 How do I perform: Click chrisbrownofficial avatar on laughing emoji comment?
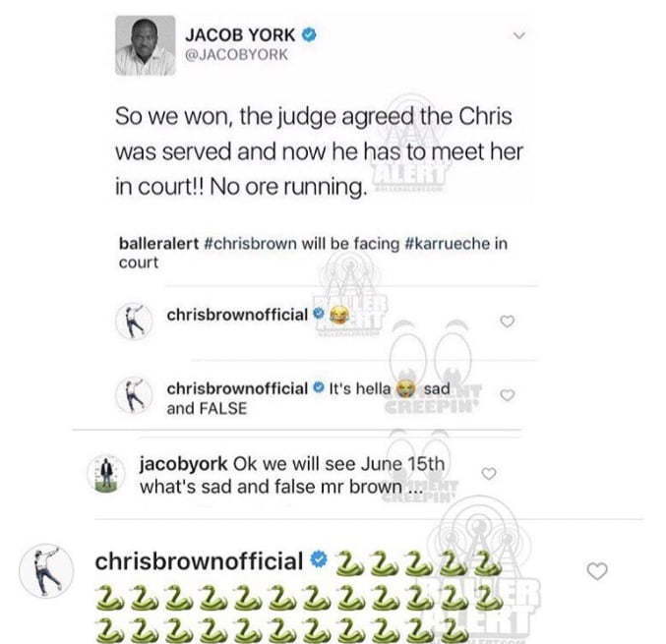(x=134, y=321)
